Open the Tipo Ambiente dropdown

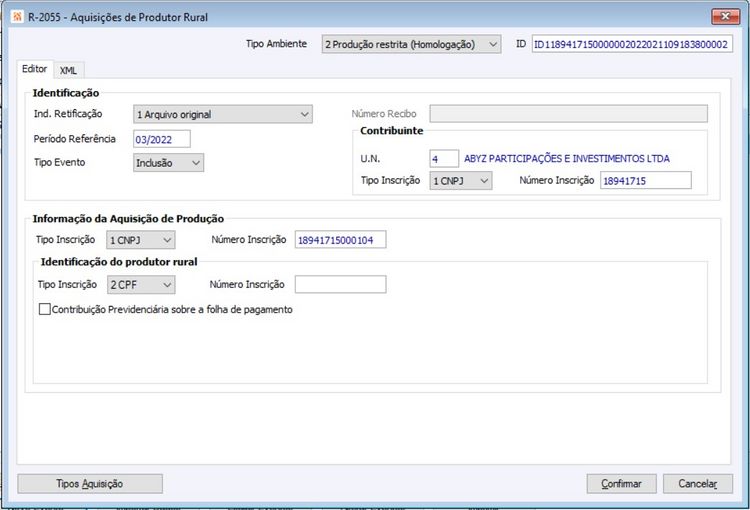(411, 44)
